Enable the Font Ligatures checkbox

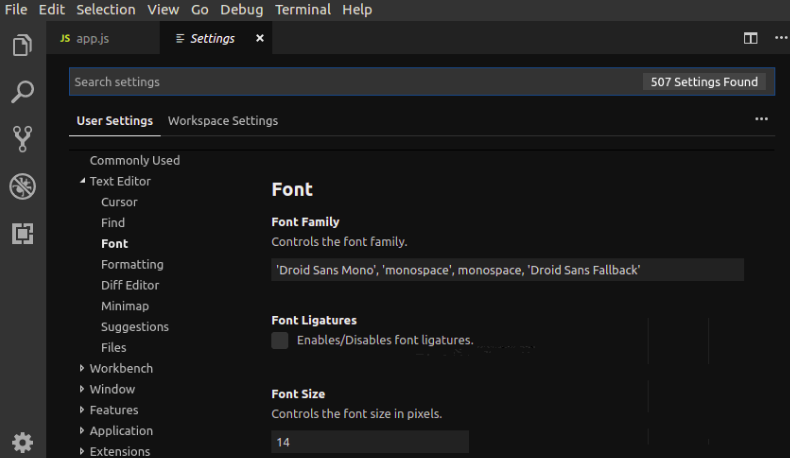point(280,341)
